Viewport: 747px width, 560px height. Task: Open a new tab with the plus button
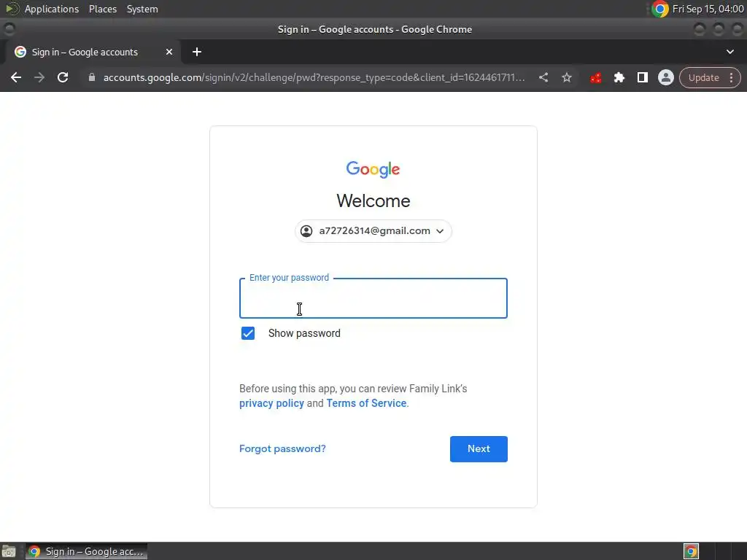tap(197, 52)
